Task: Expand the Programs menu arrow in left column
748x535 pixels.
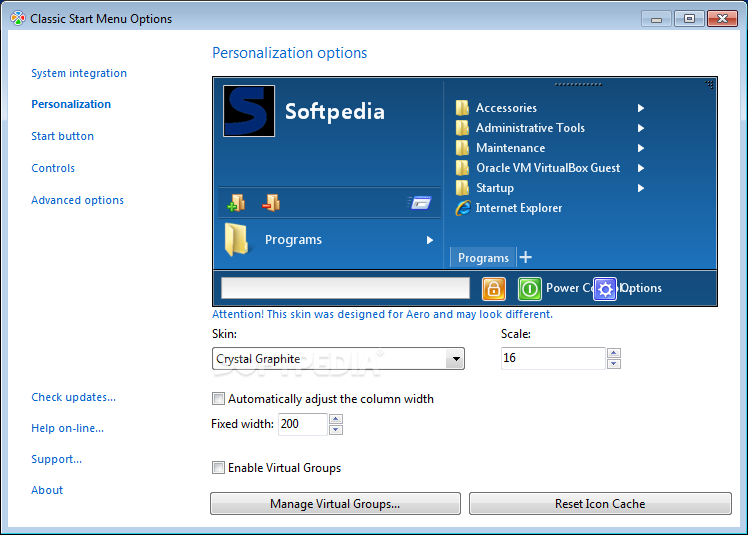Action: 429,240
